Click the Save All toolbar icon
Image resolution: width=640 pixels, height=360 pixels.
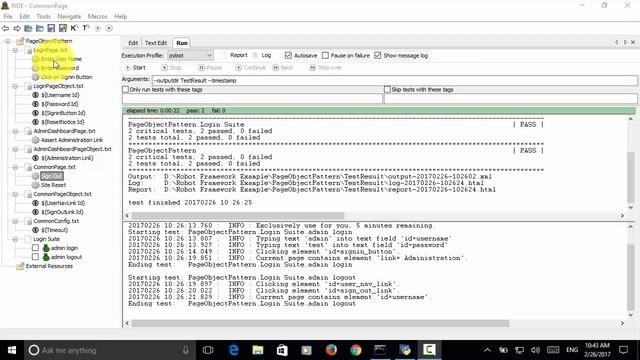pos(63,28)
